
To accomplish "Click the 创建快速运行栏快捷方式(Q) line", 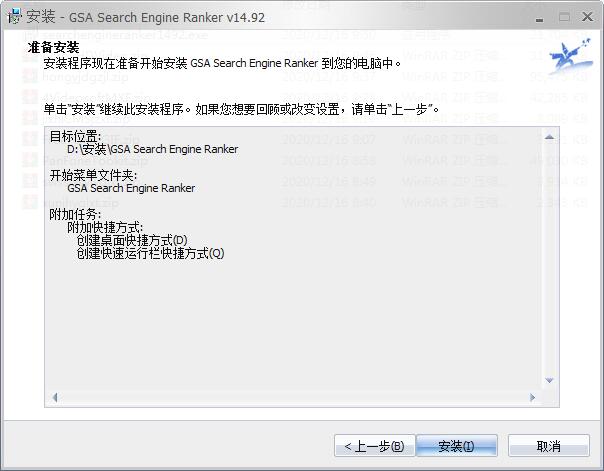I will (x=150, y=253).
